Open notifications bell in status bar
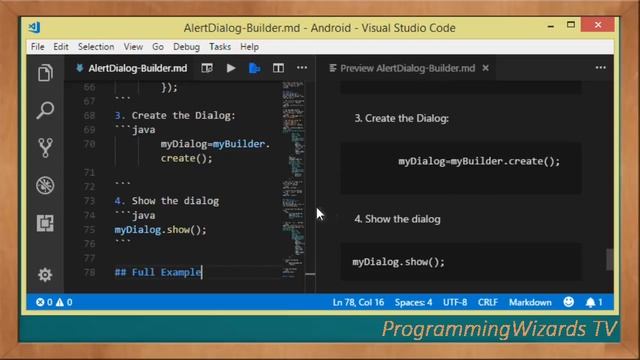 click(594, 302)
